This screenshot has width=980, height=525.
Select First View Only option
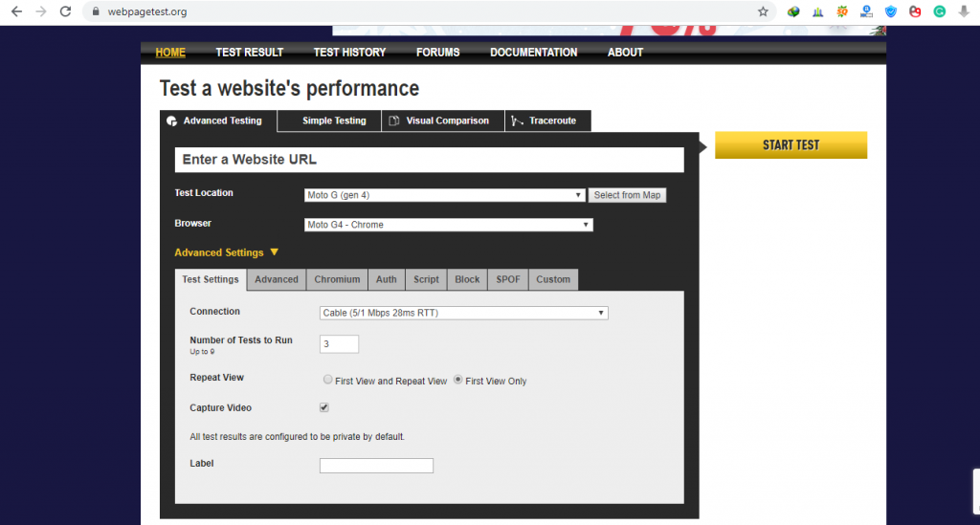[x=458, y=380]
